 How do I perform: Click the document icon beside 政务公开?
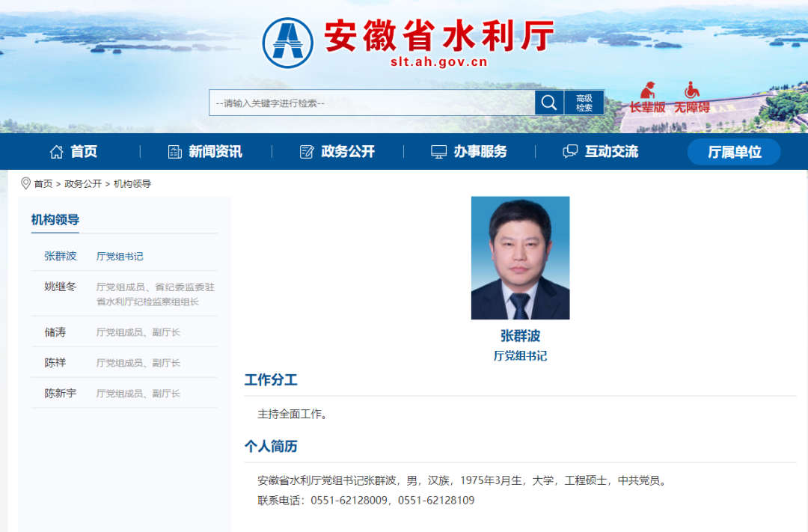click(x=306, y=151)
